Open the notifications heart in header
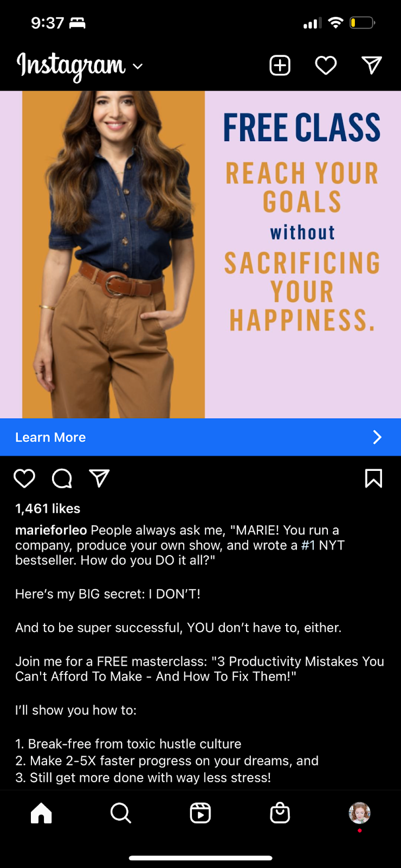This screenshot has height=868, width=401. (x=326, y=66)
